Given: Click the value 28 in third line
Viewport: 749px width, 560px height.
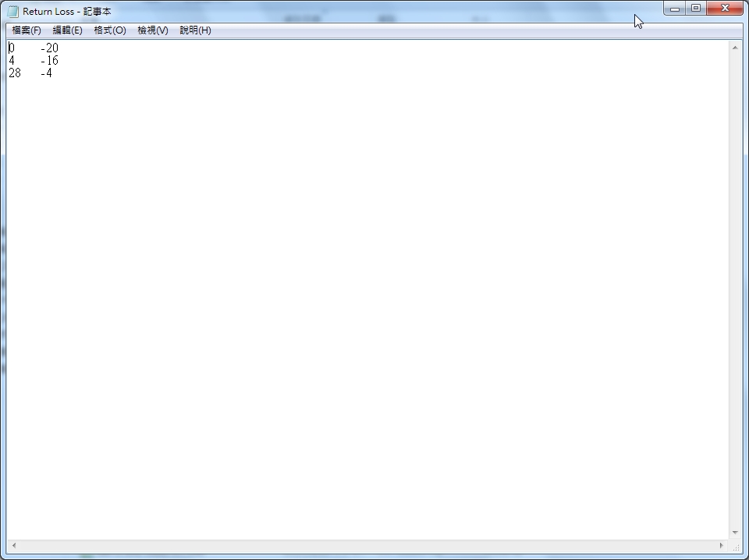Looking at the screenshot, I should [15, 73].
